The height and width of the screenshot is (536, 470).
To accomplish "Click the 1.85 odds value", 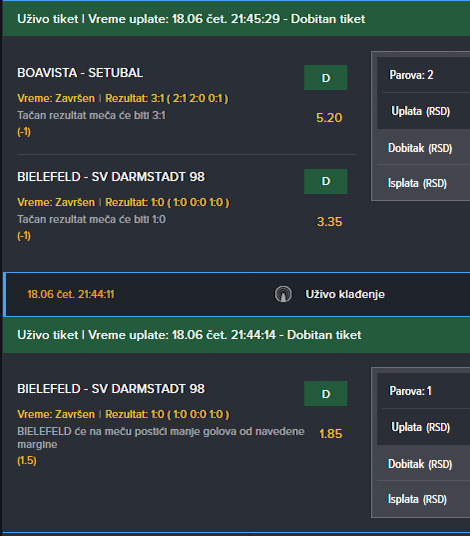I will click(330, 433).
